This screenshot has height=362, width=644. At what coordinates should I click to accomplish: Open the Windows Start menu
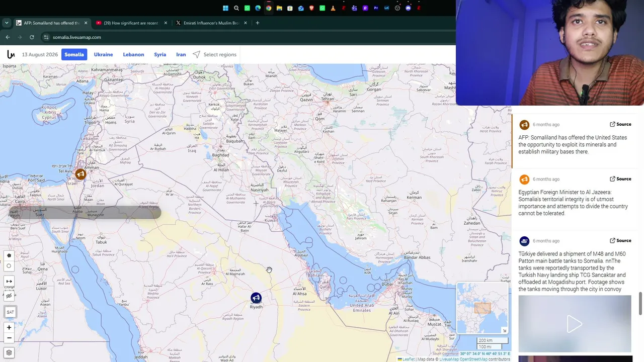[x=225, y=8]
